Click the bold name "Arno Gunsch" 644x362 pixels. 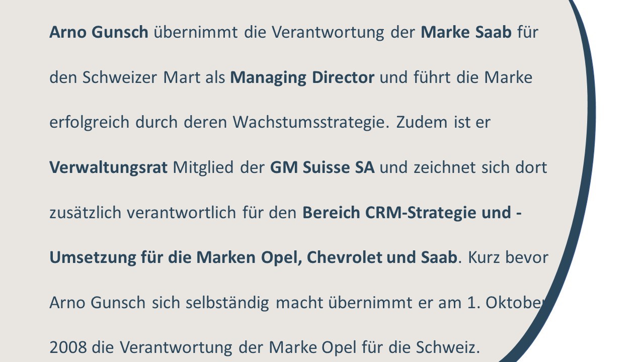click(99, 33)
